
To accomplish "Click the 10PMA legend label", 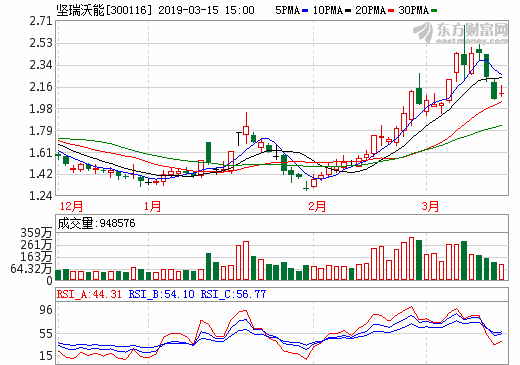I will [x=328, y=10].
